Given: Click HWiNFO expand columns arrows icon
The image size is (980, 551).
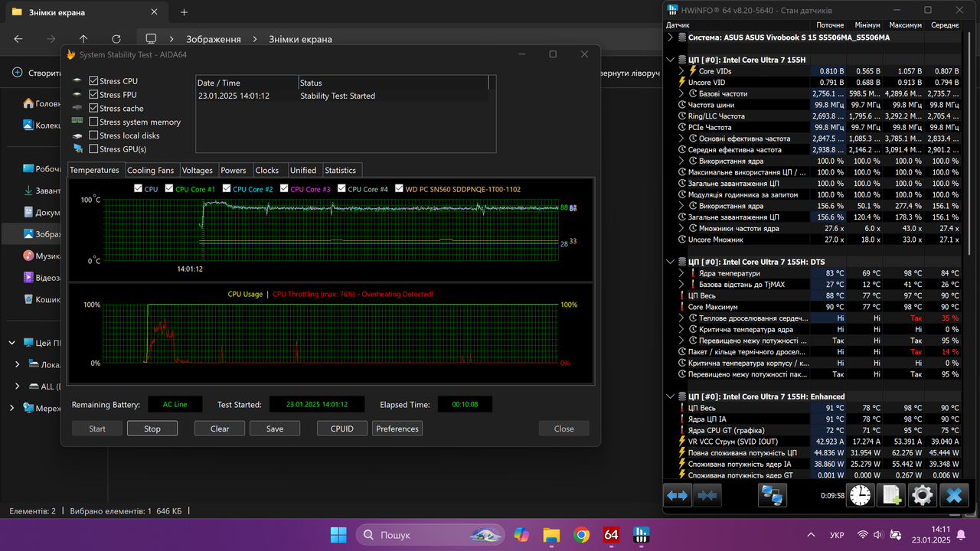Looking at the screenshot, I should [x=678, y=496].
